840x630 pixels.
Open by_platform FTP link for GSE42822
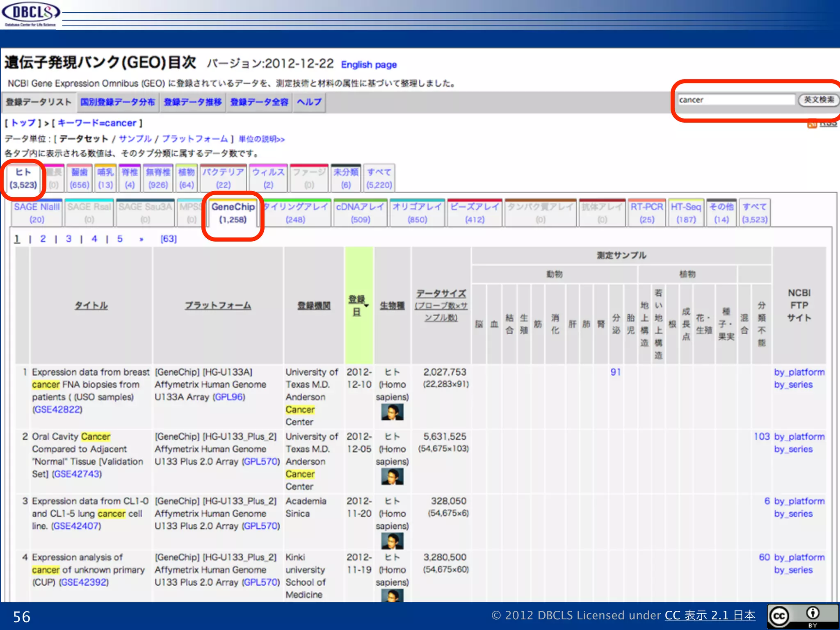coord(799,372)
